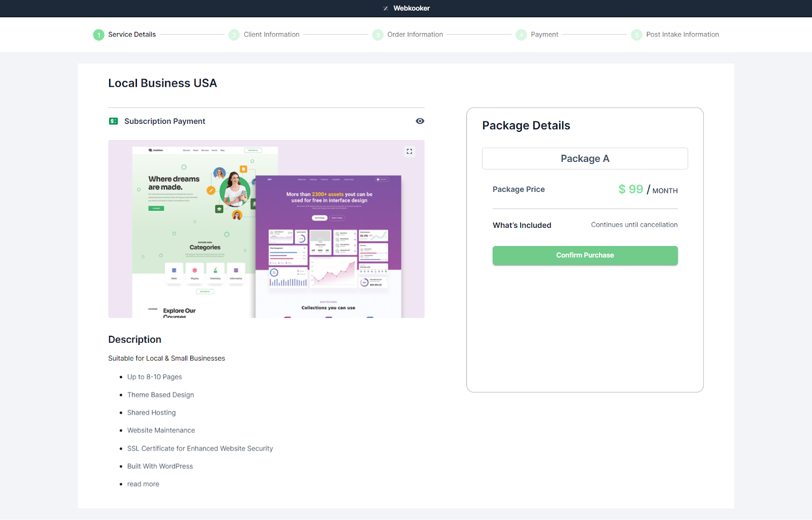Select step 3 Order Information circle icon
This screenshot has height=520, width=812.
click(x=378, y=34)
